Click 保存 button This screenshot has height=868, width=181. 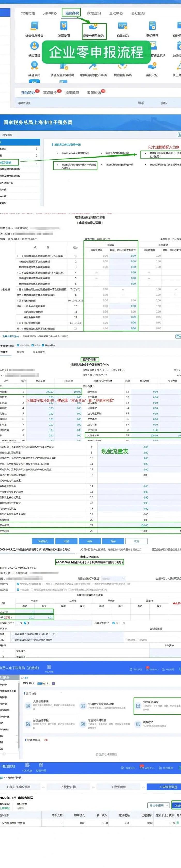[90, 541]
